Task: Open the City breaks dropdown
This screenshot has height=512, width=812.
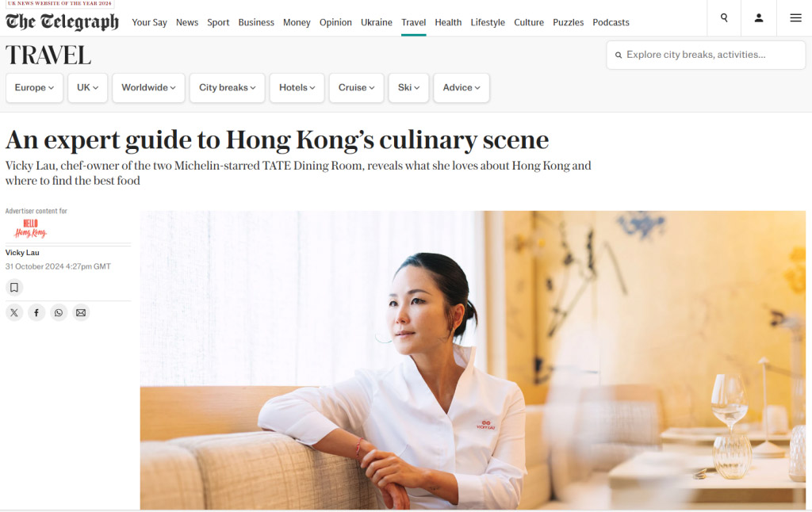Action: click(228, 87)
